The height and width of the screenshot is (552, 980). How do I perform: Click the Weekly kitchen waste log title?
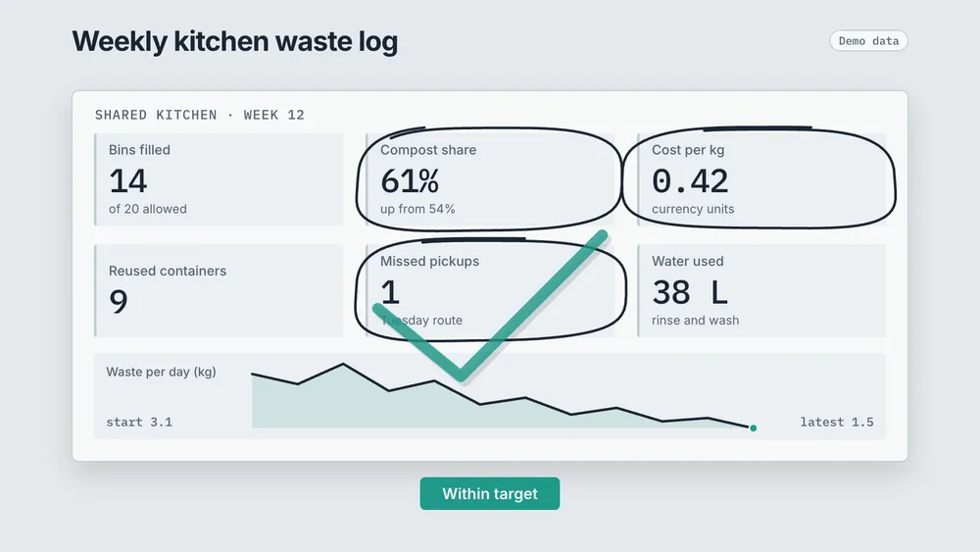click(235, 41)
